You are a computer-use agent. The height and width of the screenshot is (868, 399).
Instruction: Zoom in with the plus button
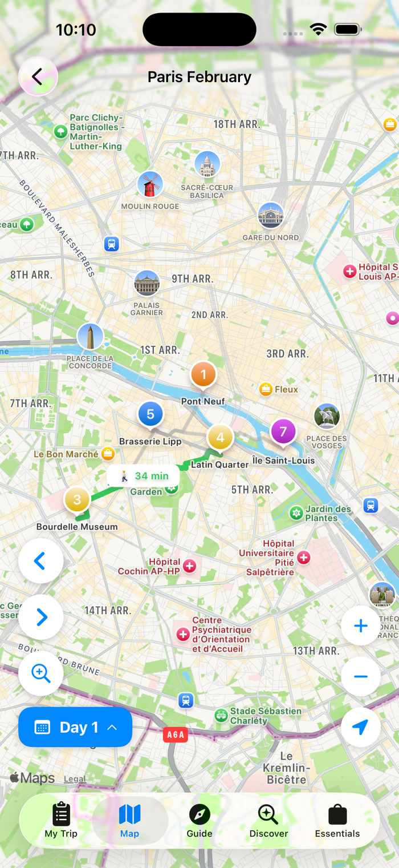pos(360,626)
